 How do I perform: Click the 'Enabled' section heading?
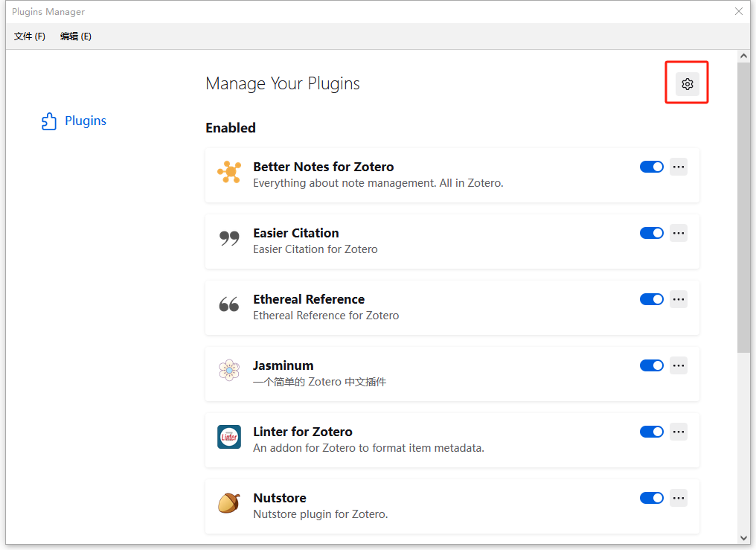(x=231, y=128)
